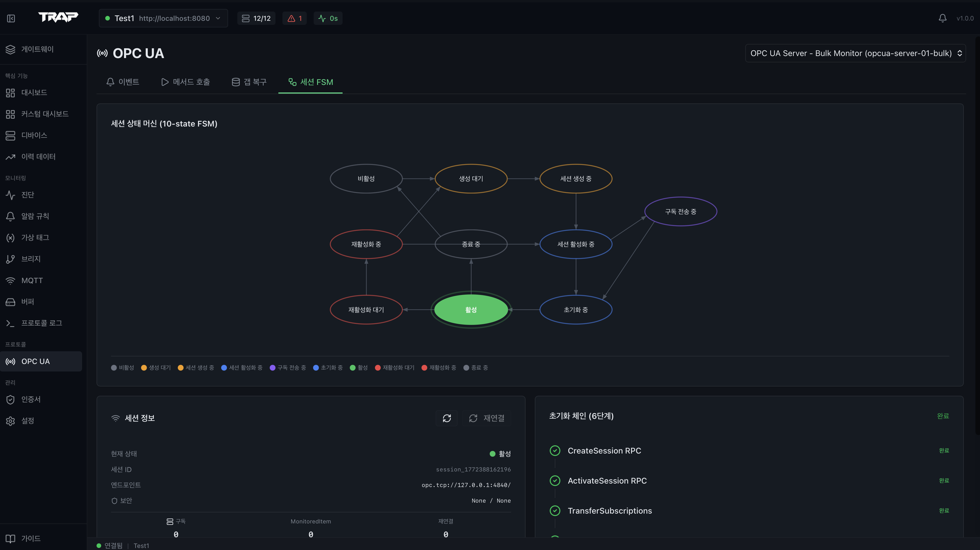Select the 활성 state node in the FSM diagram
980x550 pixels.
471,309
